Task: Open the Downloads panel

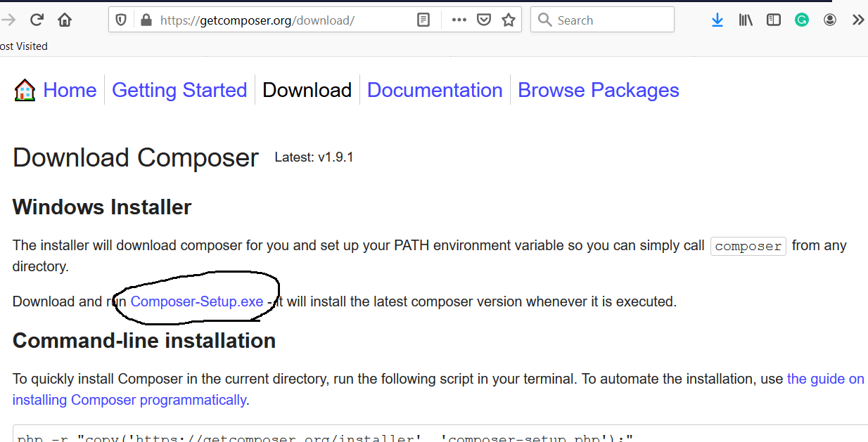Action: [x=717, y=19]
